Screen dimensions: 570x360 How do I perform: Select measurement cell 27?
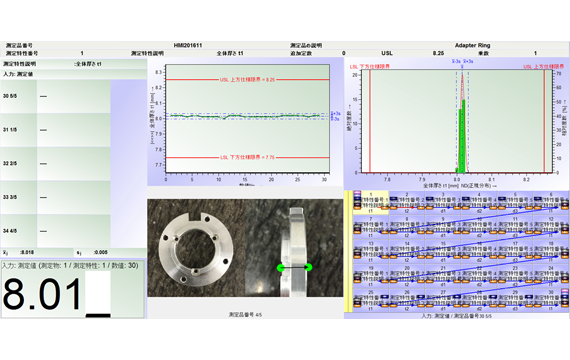click(443, 300)
